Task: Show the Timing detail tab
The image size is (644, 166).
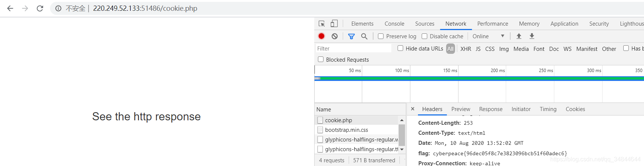Action: coord(548,109)
